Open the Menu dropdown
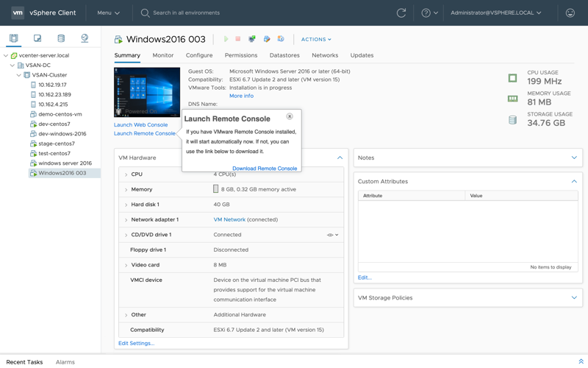The image size is (588, 368). pos(108,13)
